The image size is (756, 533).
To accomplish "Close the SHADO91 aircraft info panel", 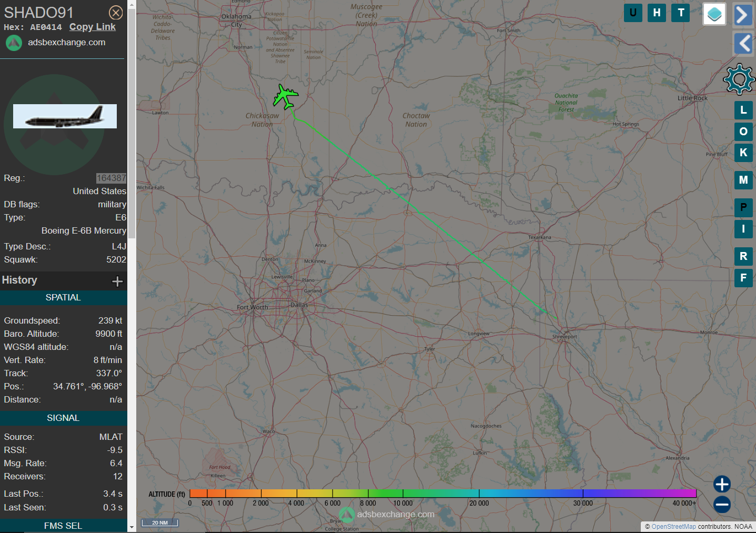I will [116, 13].
